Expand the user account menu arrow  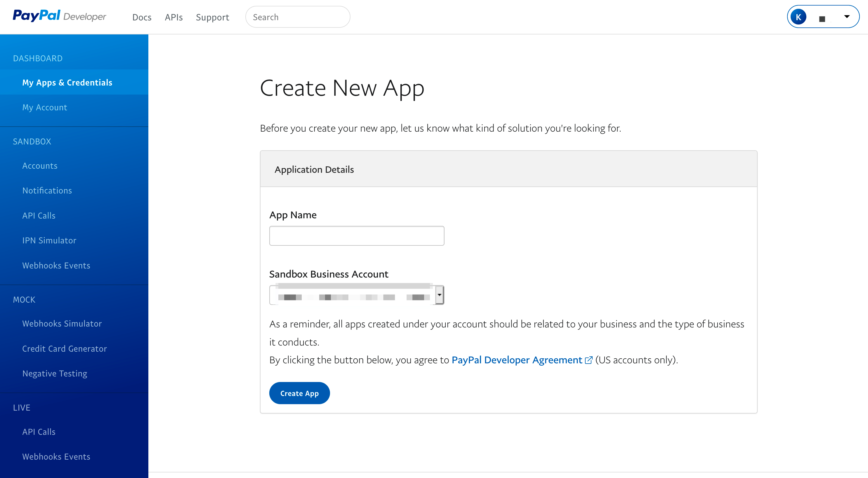click(x=847, y=17)
